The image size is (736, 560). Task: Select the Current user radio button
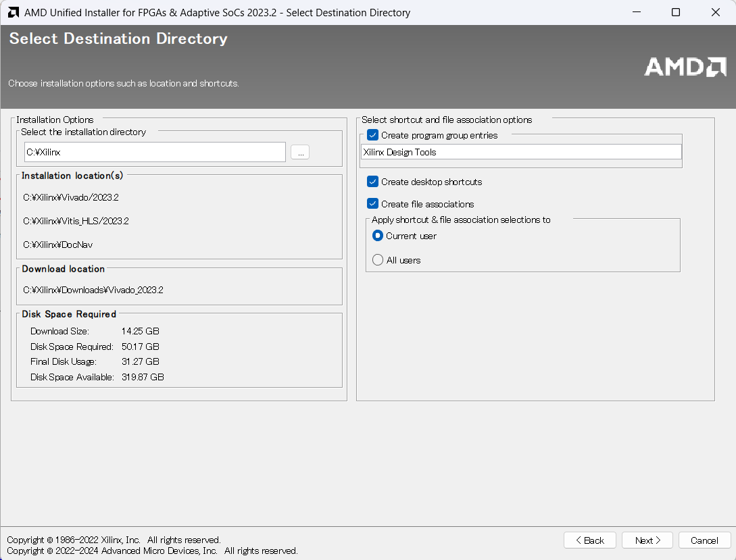click(378, 236)
